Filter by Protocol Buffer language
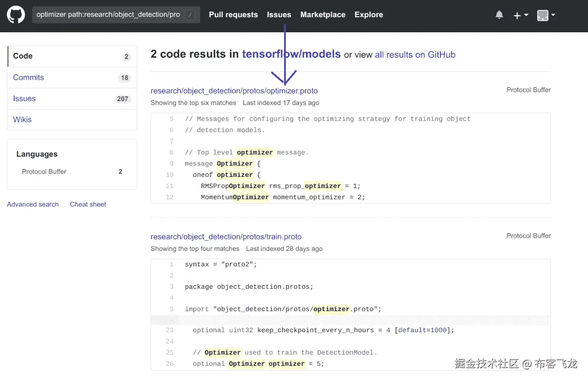The height and width of the screenshot is (380, 588). pos(72,172)
